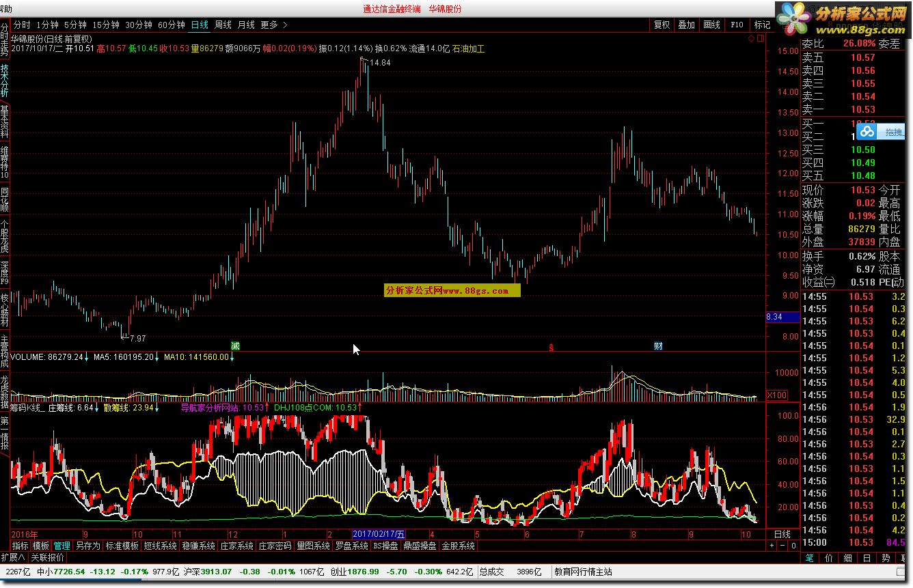
Task: Click the arrow after MA10 value
Action: 232,357
